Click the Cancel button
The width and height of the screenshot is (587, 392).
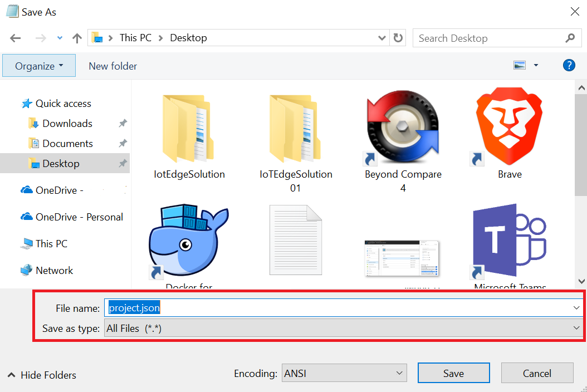537,373
